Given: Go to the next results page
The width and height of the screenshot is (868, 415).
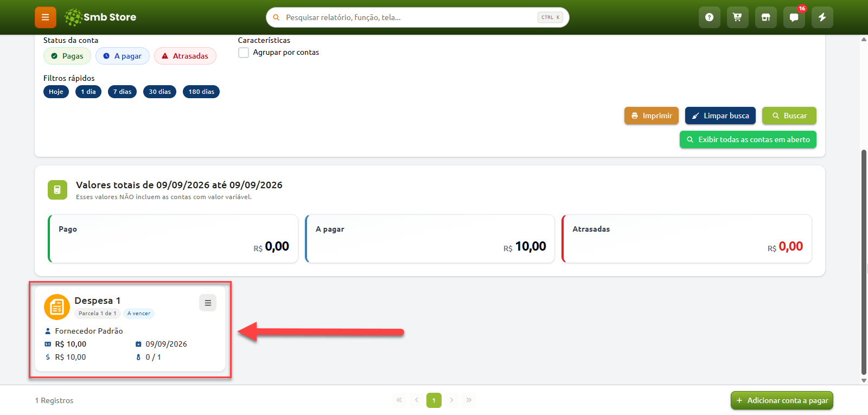Looking at the screenshot, I should (x=451, y=400).
